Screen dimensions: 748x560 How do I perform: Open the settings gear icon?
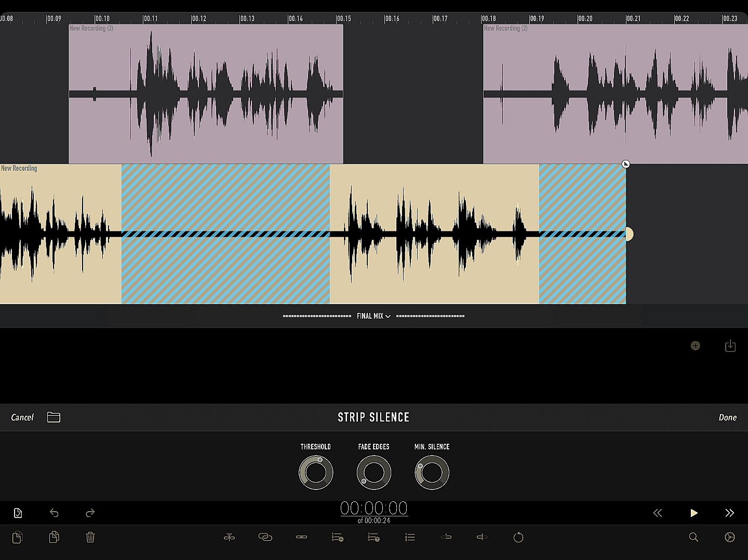pos(730,537)
